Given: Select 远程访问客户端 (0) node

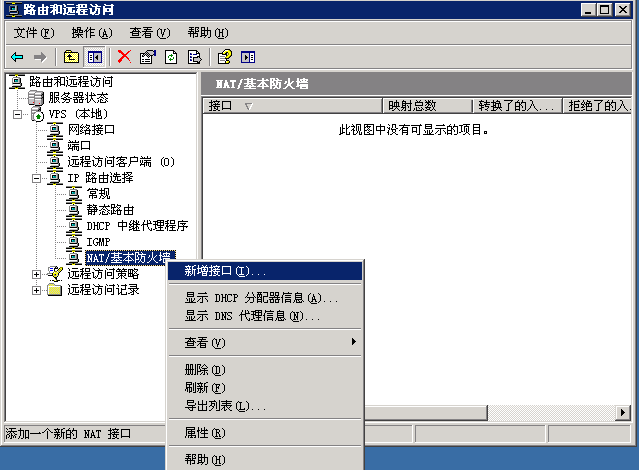Looking at the screenshot, I should [x=121, y=162].
